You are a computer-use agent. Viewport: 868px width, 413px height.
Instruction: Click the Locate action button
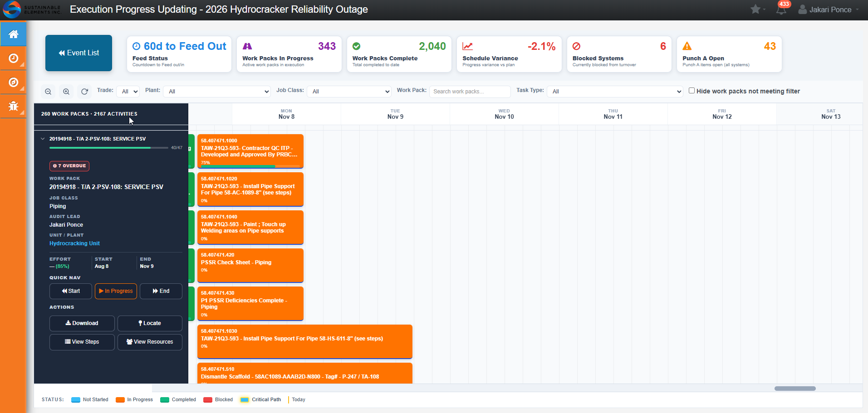tap(150, 323)
